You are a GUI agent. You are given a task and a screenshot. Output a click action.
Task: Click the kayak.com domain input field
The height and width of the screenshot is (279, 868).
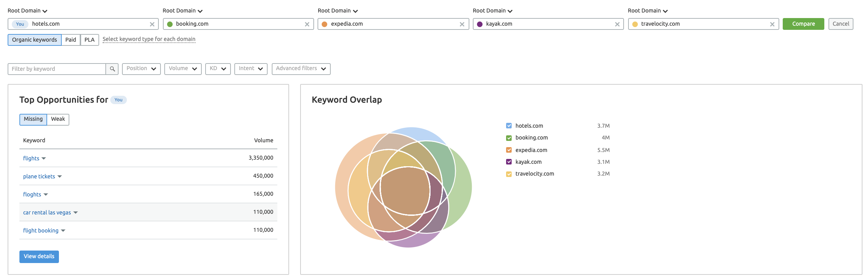tap(548, 24)
